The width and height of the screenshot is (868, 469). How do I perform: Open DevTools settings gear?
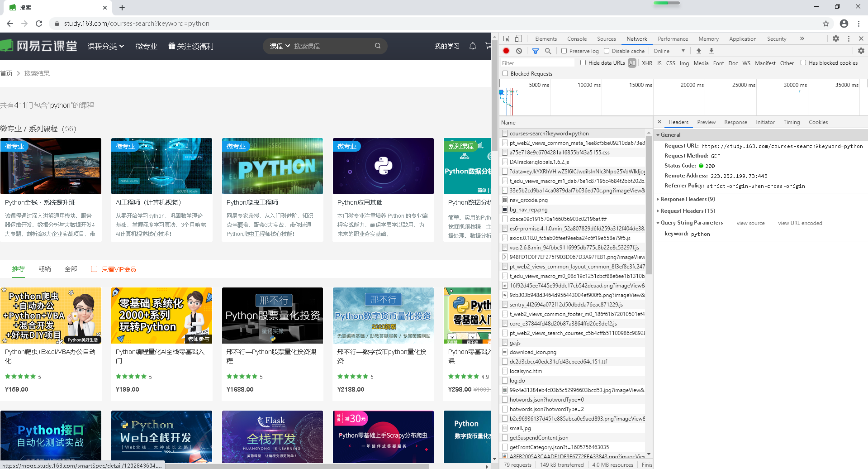point(836,39)
